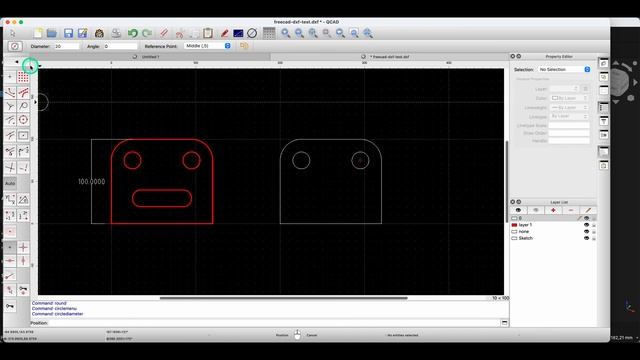Edit layer with pencil button

click(588, 210)
